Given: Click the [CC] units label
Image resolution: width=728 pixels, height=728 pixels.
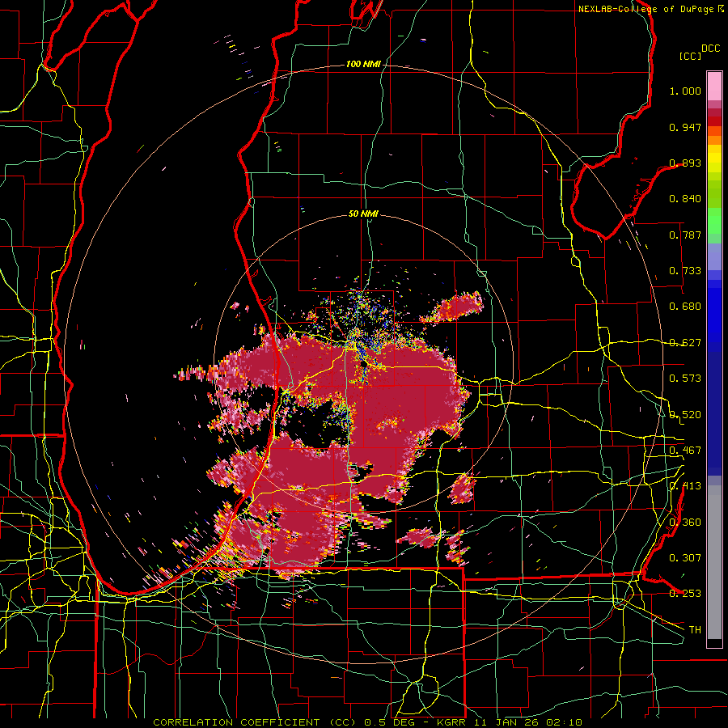Looking at the screenshot, I should (x=691, y=56).
